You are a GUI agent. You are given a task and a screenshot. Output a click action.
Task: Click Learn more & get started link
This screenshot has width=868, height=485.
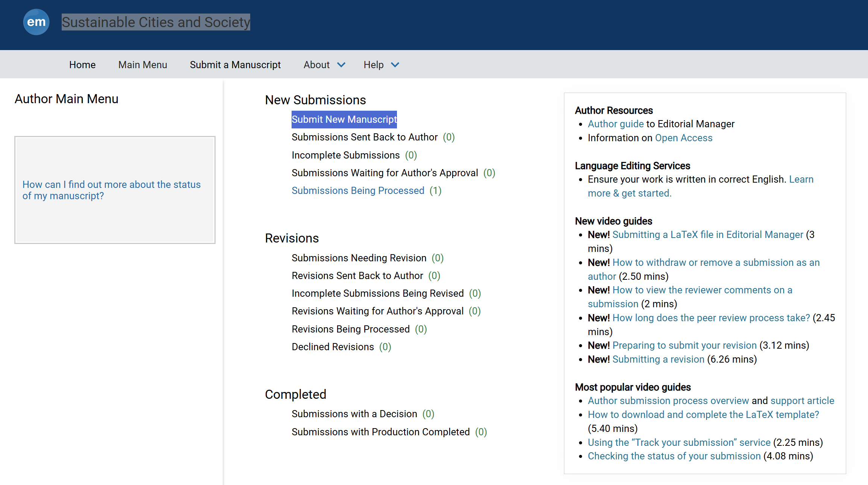629,193
